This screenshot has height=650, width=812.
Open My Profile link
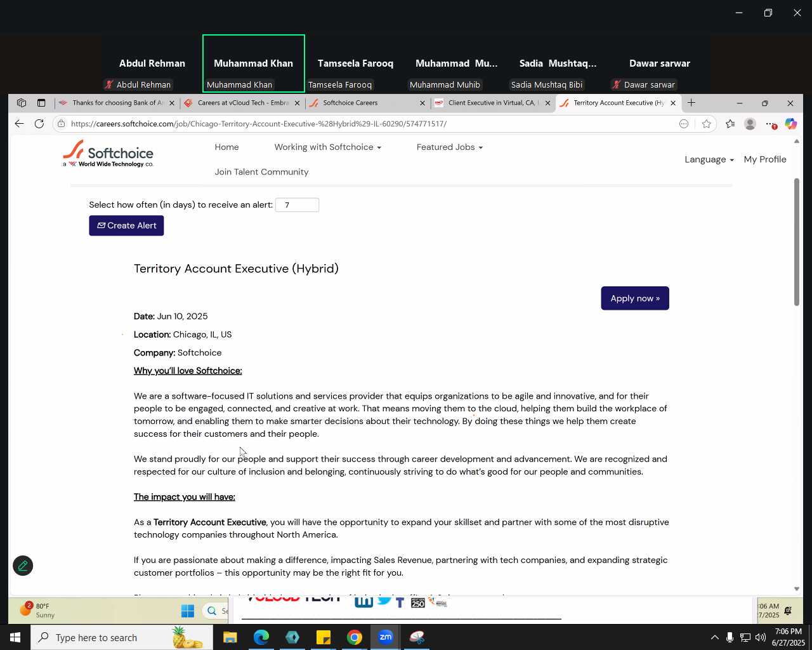pos(765,159)
